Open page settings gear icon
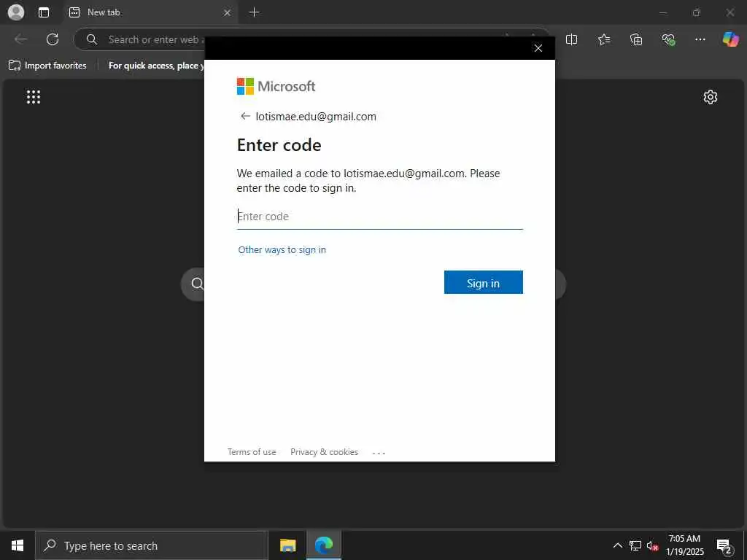Viewport: 747px width, 560px height. coord(710,97)
